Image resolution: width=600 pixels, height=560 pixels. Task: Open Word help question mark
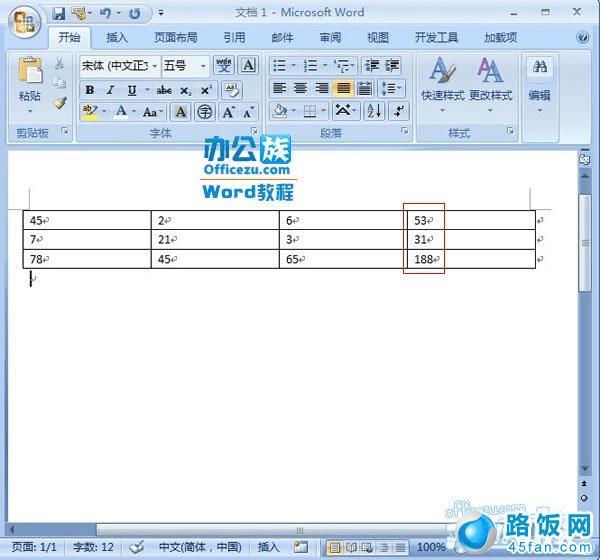pyautogui.click(x=582, y=38)
